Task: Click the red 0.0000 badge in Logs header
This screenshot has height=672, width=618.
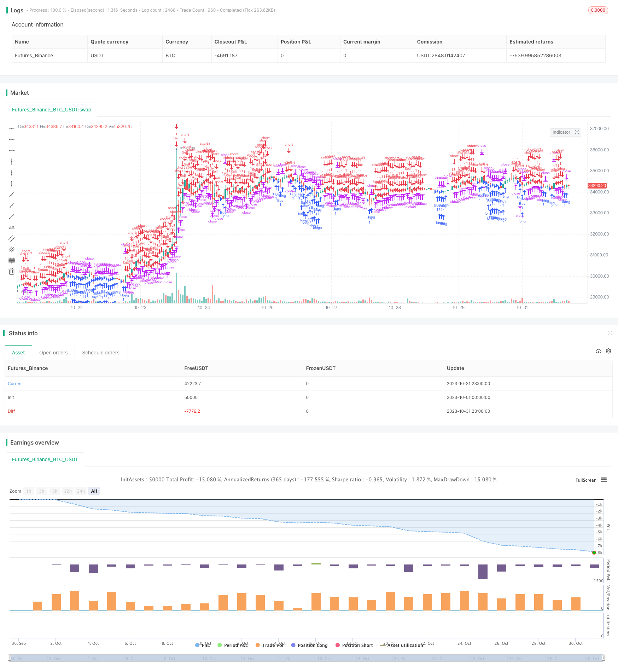Action: (x=598, y=10)
